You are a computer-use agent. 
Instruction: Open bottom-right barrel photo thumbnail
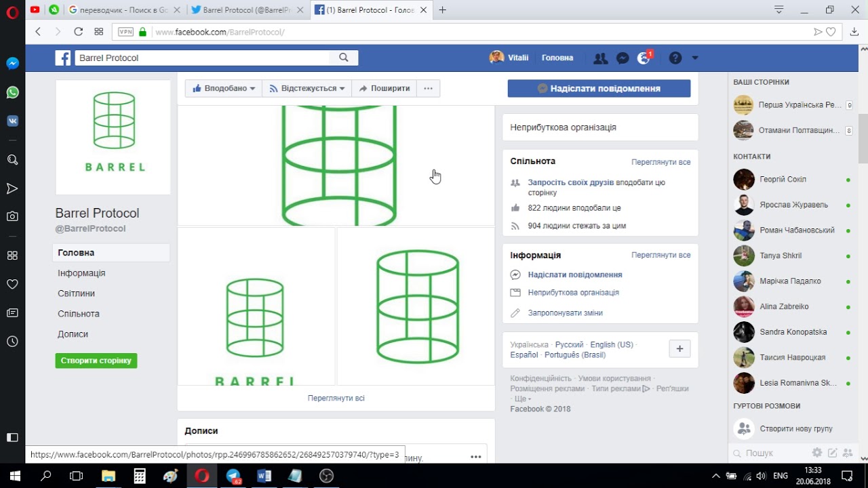pyautogui.click(x=416, y=306)
